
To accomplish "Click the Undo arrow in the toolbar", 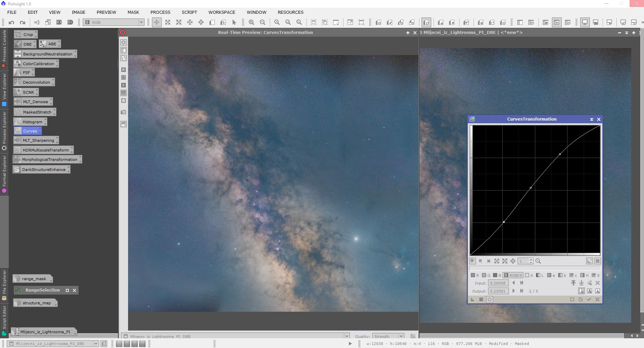I will click(x=11, y=23).
